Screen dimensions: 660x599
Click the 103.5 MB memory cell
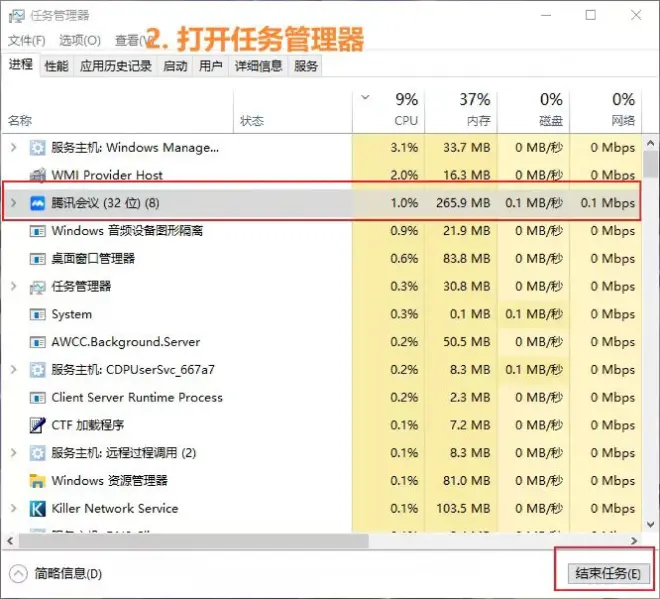pyautogui.click(x=463, y=508)
